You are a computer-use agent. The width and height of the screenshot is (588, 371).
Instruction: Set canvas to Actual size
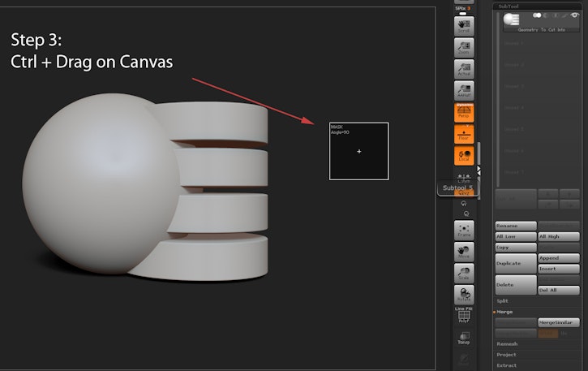[464, 69]
